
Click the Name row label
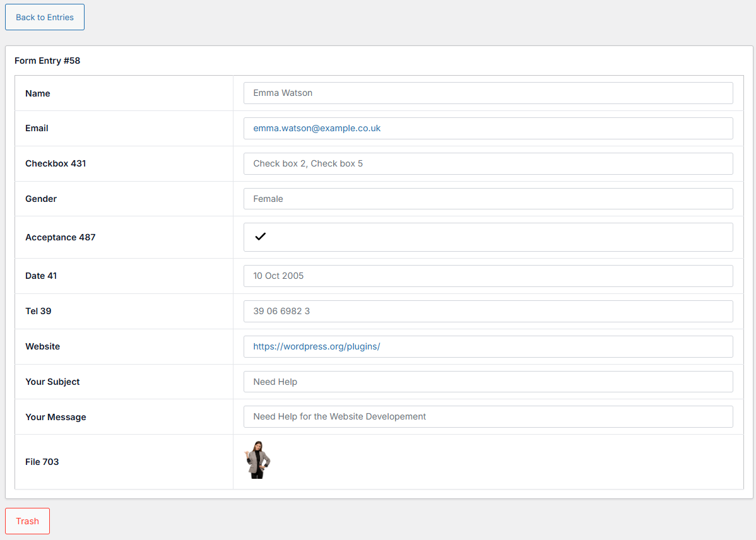(37, 93)
